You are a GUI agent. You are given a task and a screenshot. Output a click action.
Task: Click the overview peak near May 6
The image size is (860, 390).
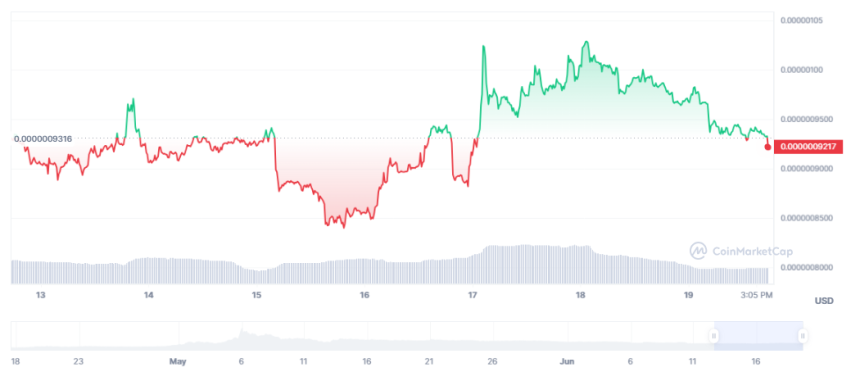pos(242,330)
